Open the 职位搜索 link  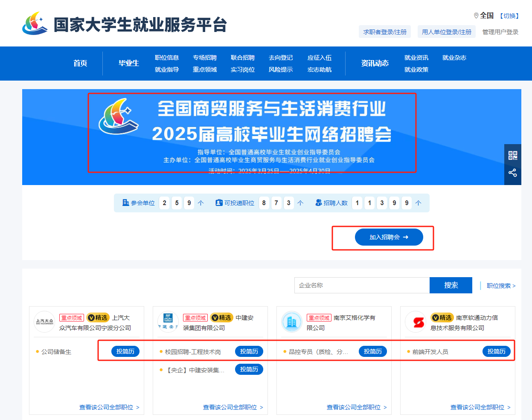501,286
